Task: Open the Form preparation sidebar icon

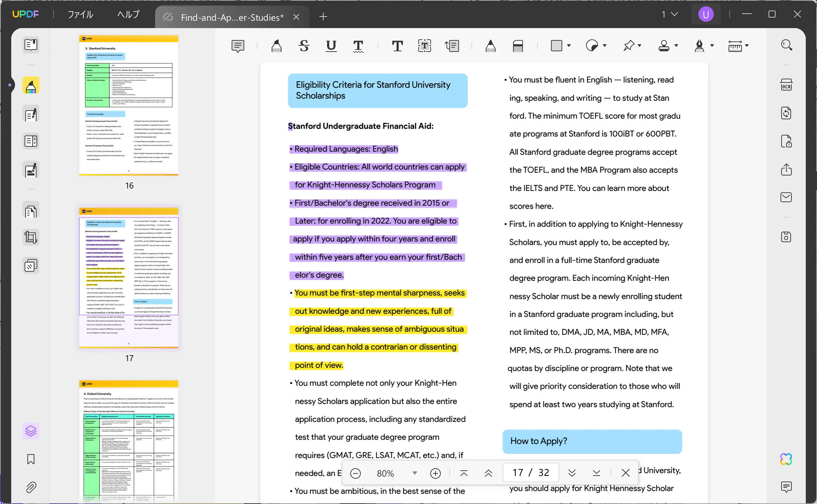Action: [x=31, y=141]
